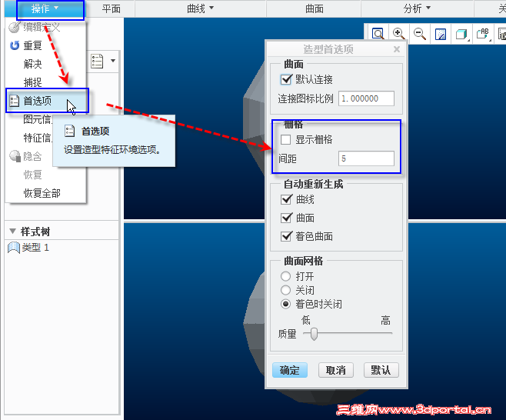Collapse the 样式树 panel triangle
Screen dimensions: 506x420
tap(13, 231)
